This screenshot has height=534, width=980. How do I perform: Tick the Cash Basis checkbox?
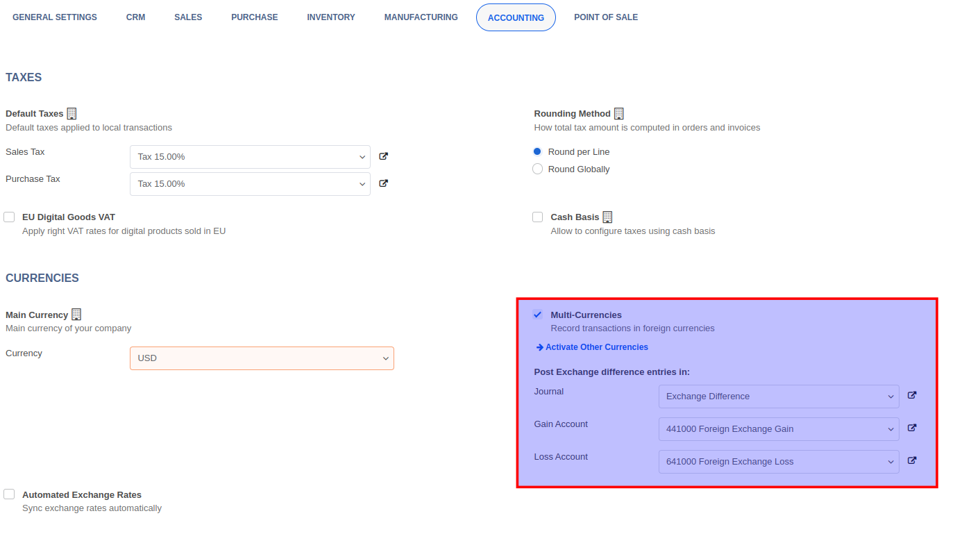[x=537, y=217]
